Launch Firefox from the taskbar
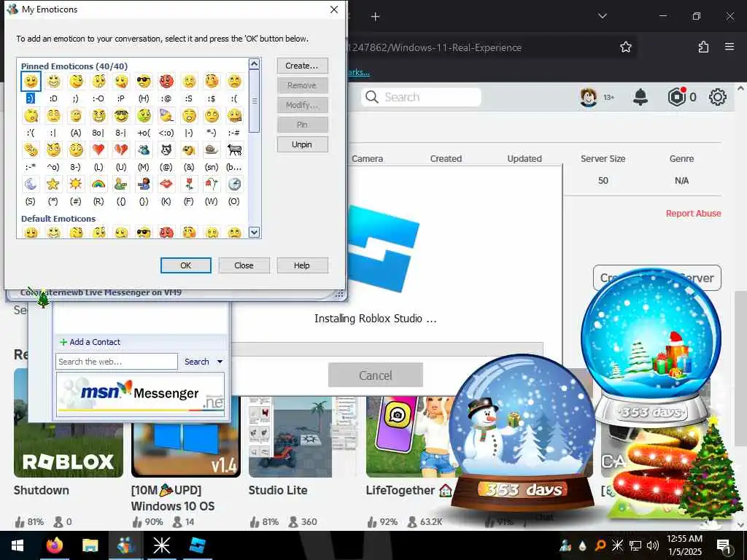 click(x=54, y=545)
